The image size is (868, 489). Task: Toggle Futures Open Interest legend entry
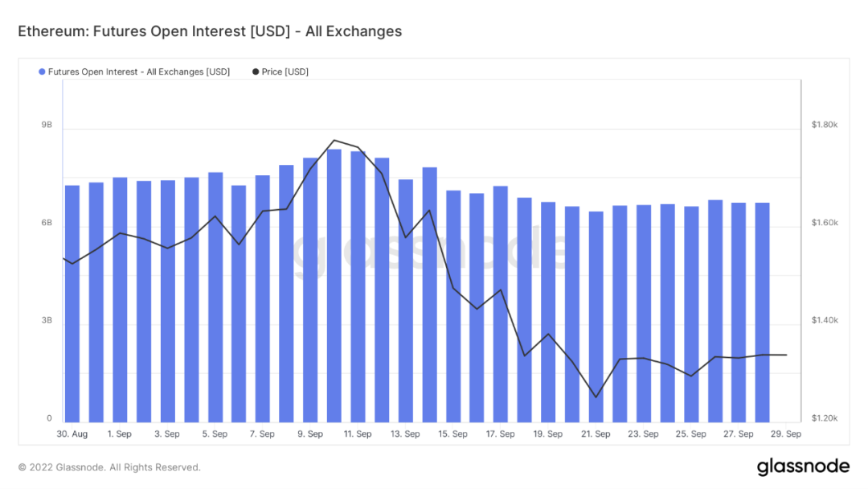click(x=134, y=72)
